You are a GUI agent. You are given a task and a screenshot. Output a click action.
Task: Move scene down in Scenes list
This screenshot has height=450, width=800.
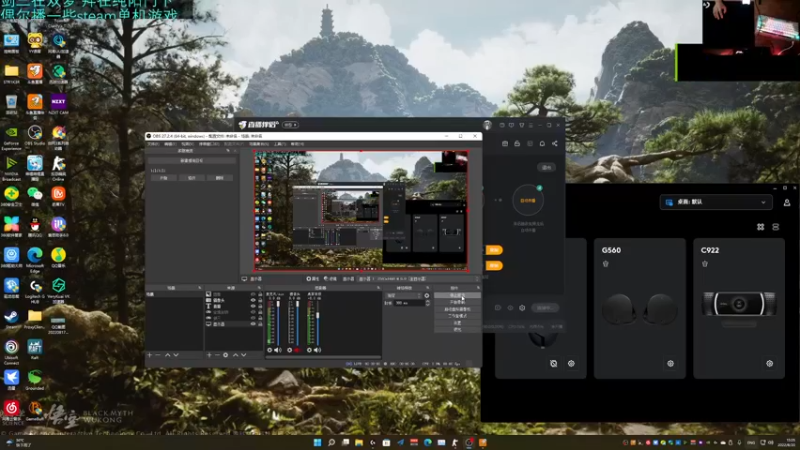176,355
